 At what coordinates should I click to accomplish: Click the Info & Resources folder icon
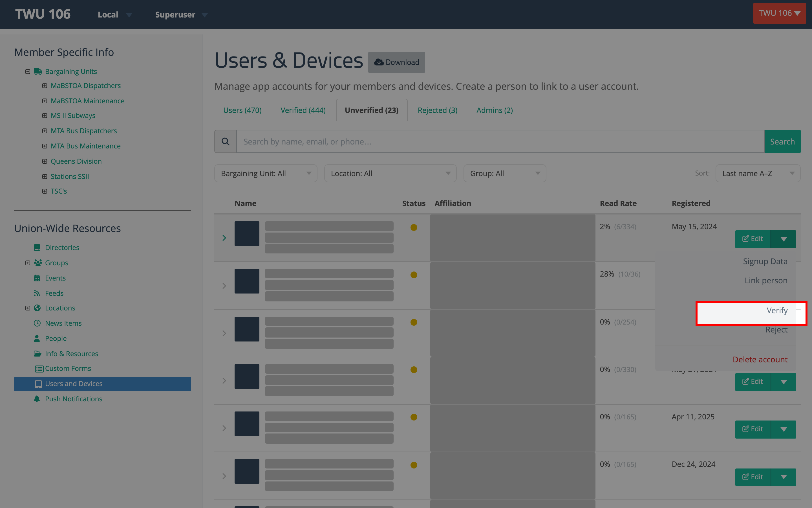(37, 354)
